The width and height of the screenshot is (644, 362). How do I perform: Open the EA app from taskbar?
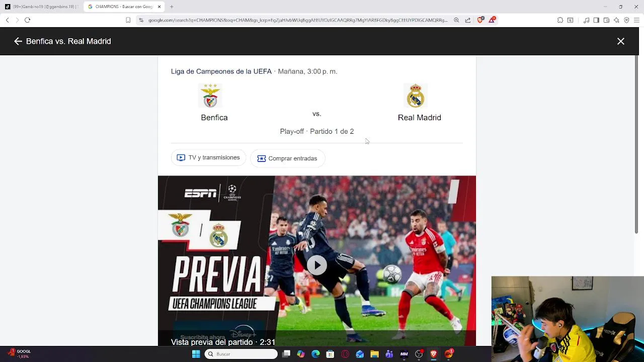(x=449, y=354)
